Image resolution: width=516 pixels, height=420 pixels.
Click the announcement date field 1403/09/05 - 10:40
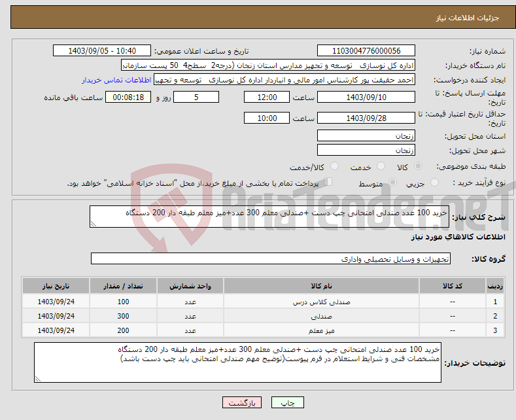(102, 50)
